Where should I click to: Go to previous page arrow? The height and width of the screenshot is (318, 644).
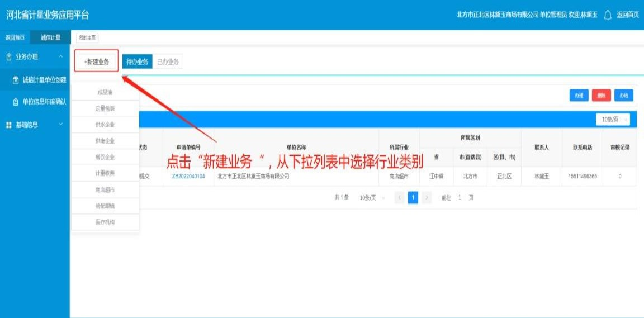coord(400,197)
